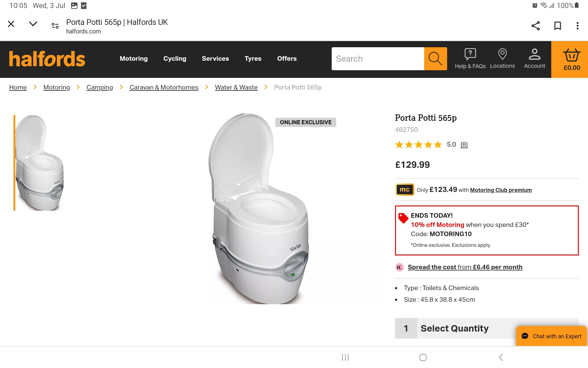Expand the browser tab dropdown chevron
The height and width of the screenshot is (368, 588).
33,24
